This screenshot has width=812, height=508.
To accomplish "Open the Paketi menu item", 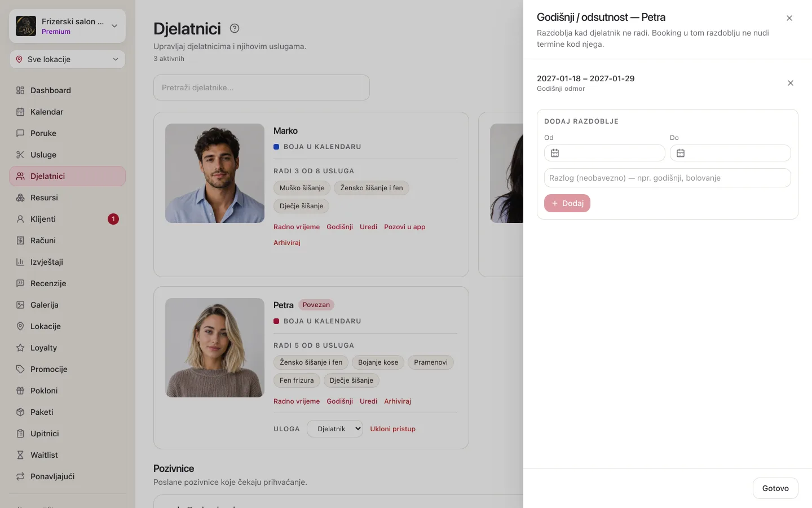I will pos(67,412).
